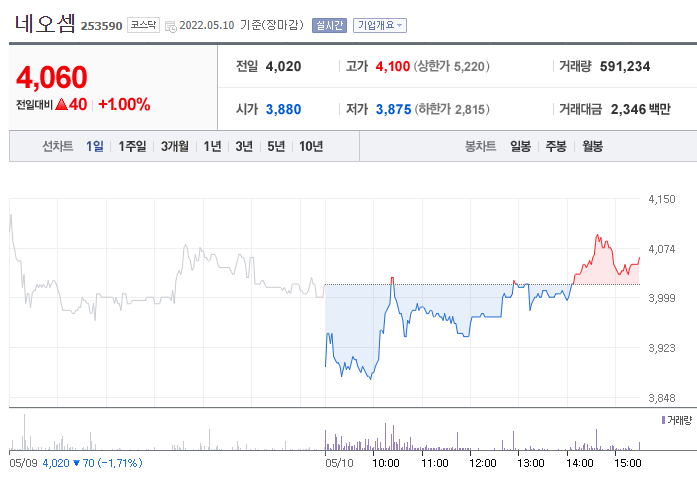
Task: Click the 3,848 price axis label
Action: [661, 398]
